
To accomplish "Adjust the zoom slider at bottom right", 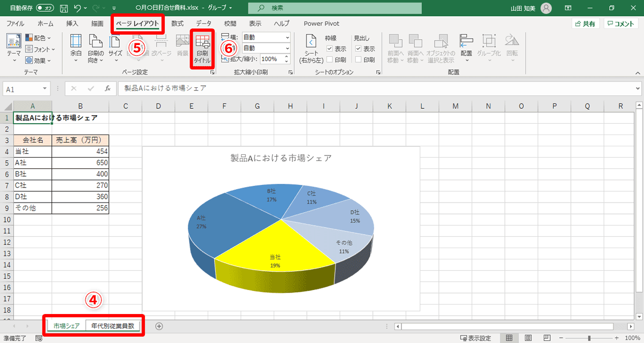I will coord(589,338).
